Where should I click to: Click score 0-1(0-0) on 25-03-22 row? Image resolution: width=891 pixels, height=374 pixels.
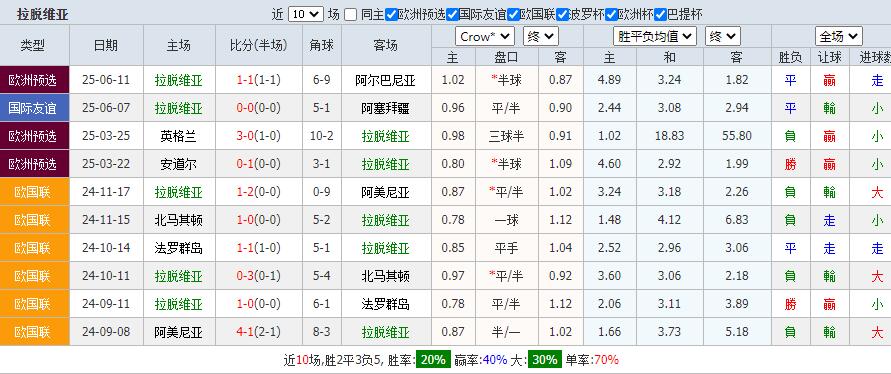coord(259,164)
